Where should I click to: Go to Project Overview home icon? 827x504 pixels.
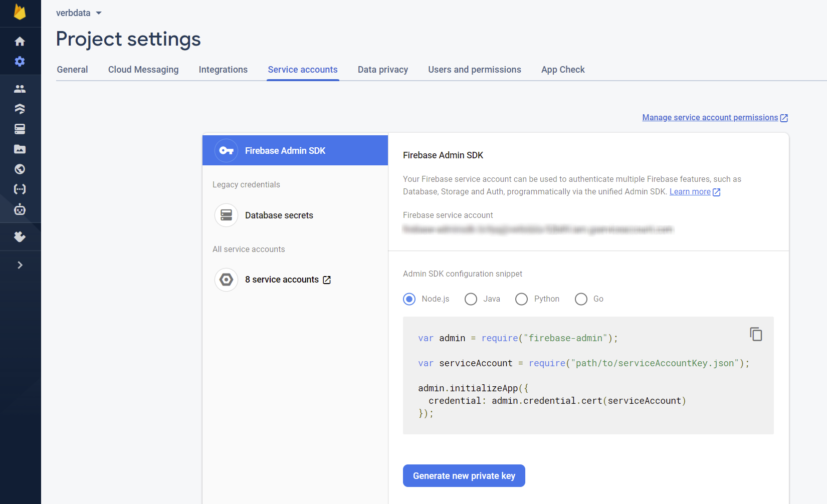tap(20, 41)
